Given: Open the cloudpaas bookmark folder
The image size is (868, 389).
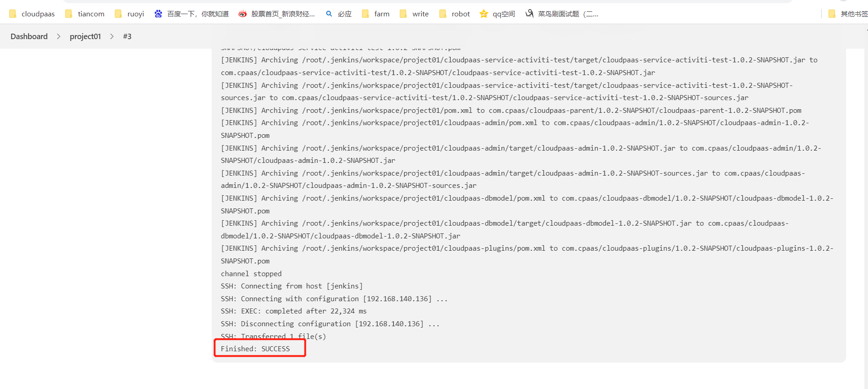Looking at the screenshot, I should click(x=32, y=14).
